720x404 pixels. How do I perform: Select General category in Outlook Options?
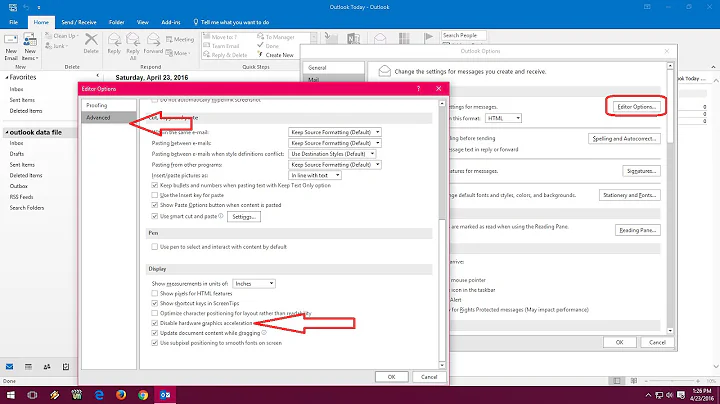tap(334, 67)
